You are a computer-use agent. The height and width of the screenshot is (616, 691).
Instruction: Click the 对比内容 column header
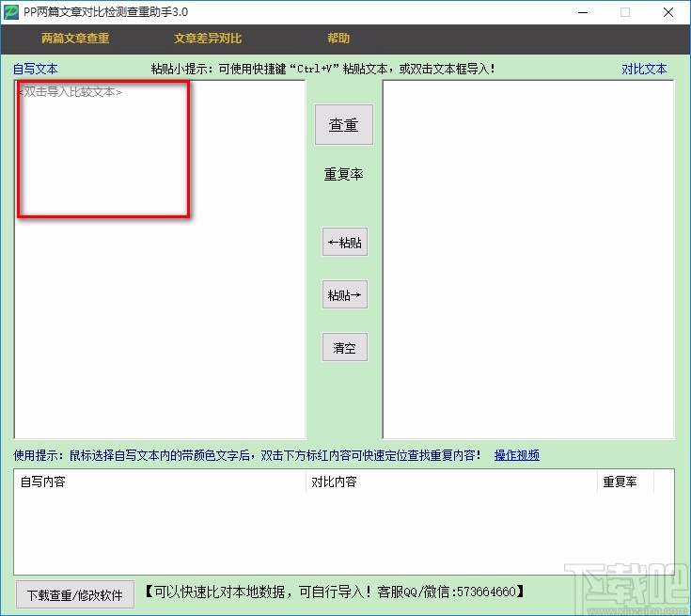click(451, 482)
